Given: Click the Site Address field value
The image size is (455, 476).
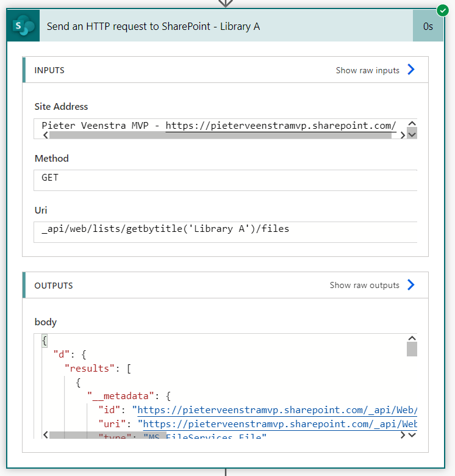Looking at the screenshot, I should (x=225, y=129).
